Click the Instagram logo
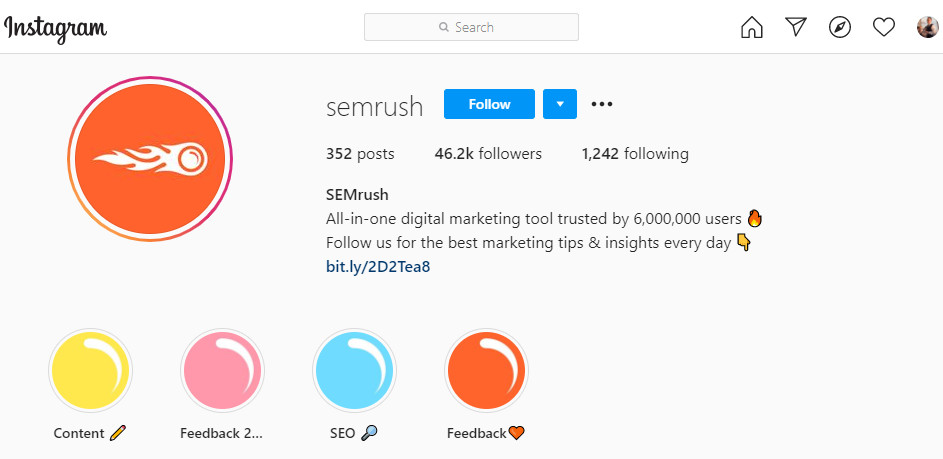Viewport: 943px width, 459px height. point(55,29)
